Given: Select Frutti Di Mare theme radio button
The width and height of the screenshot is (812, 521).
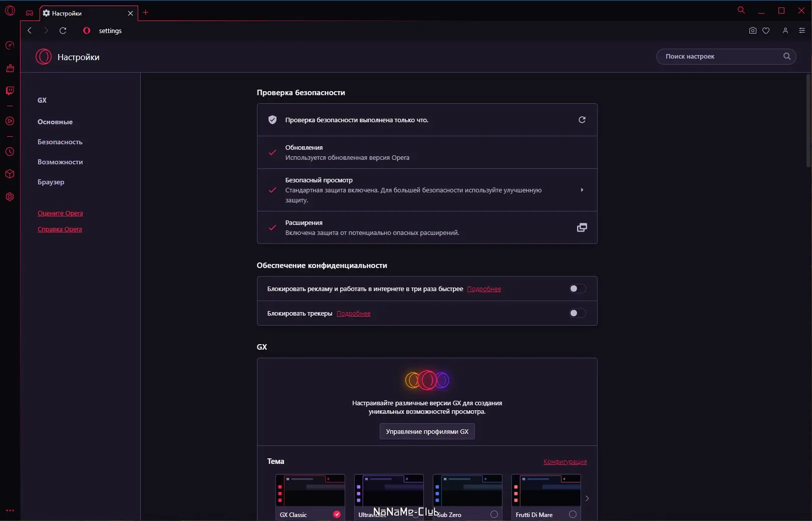Looking at the screenshot, I should click(x=573, y=514).
